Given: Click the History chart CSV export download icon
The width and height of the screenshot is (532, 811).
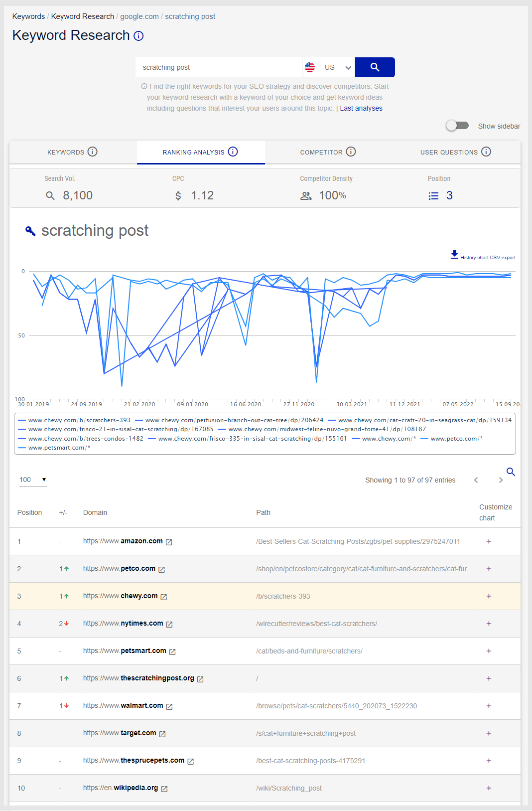Looking at the screenshot, I should click(x=454, y=255).
